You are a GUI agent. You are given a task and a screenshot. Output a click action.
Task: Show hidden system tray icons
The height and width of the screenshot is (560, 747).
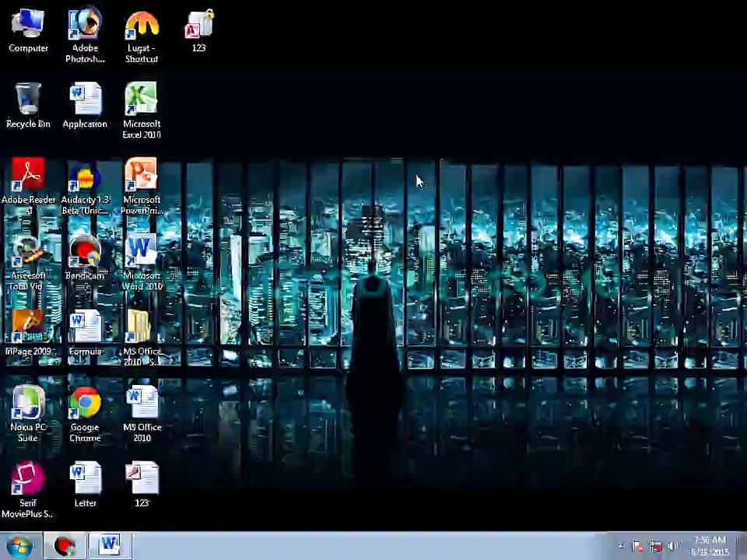[x=621, y=546]
